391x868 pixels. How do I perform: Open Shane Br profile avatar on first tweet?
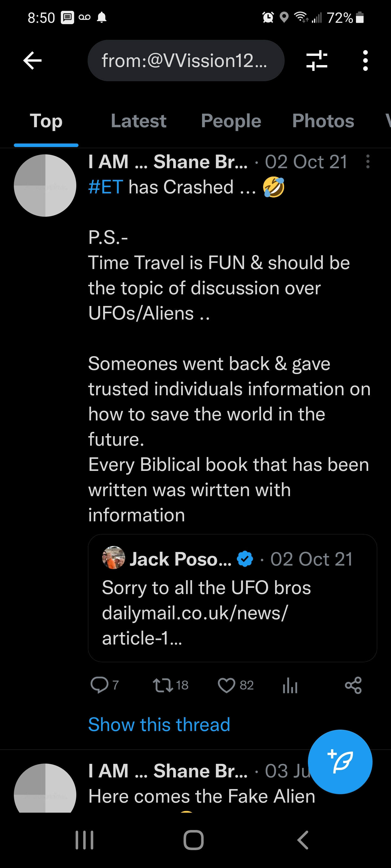tap(45, 186)
